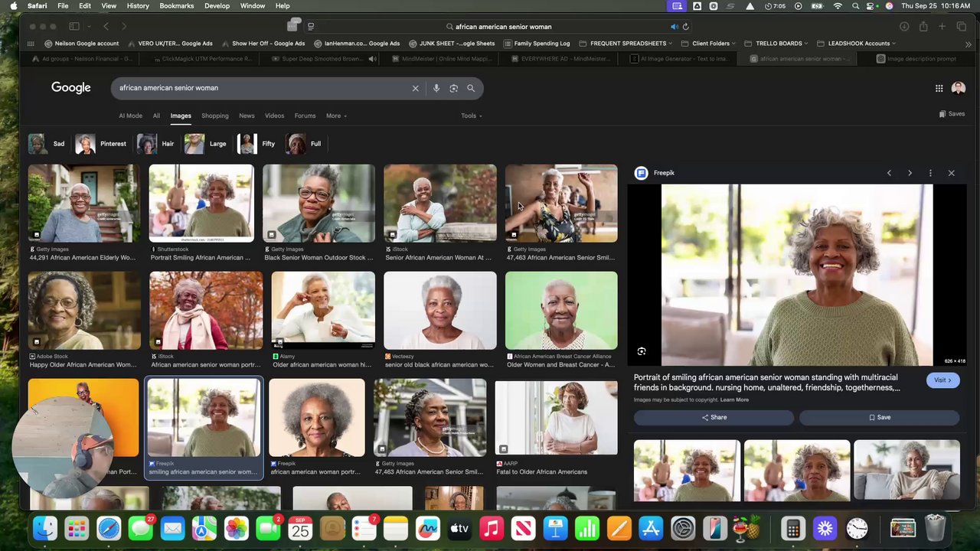
Task: Select the Pinterest filter chip
Action: click(x=102, y=144)
